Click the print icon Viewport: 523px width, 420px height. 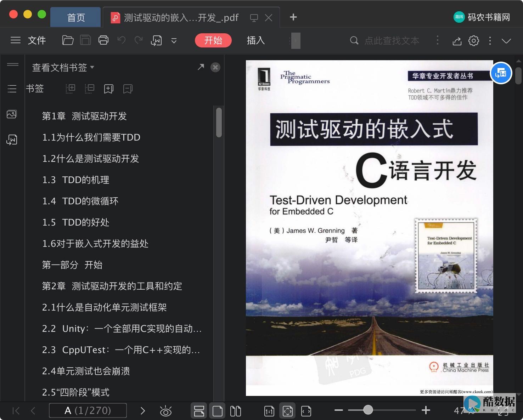[x=103, y=40]
